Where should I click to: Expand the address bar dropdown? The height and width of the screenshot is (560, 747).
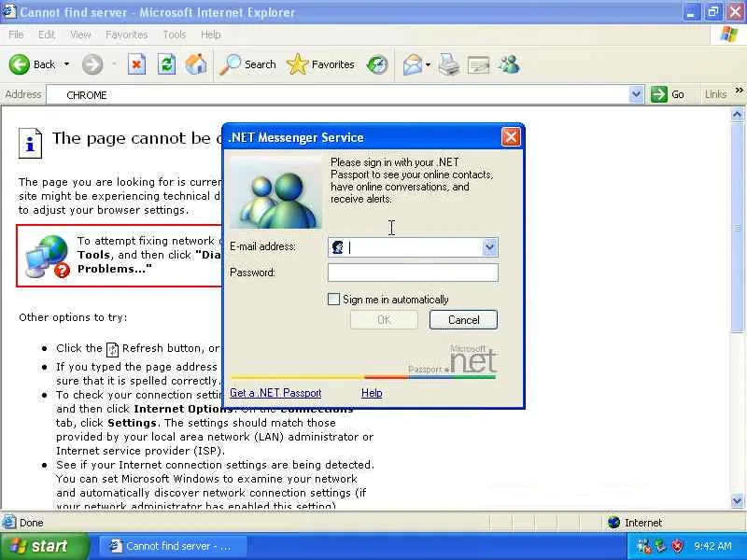pyautogui.click(x=636, y=95)
